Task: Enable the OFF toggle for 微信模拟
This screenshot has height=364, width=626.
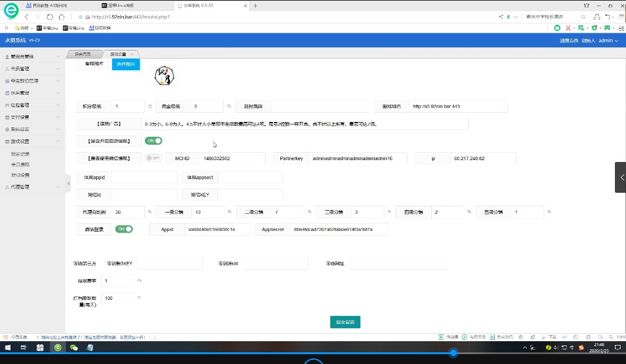Action: [x=153, y=158]
